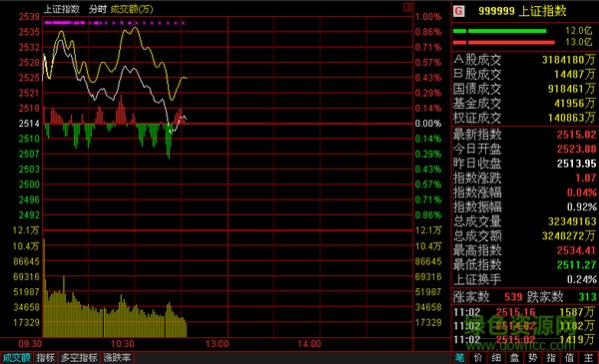Click the red 13.0亿 bar
This screenshot has width=599, height=364.
tap(504, 42)
